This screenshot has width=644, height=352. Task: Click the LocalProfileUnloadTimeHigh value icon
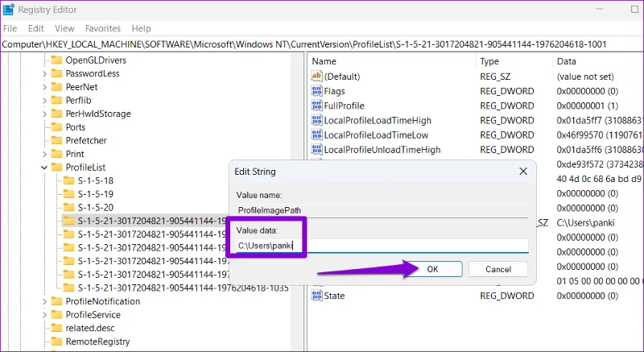coord(316,150)
